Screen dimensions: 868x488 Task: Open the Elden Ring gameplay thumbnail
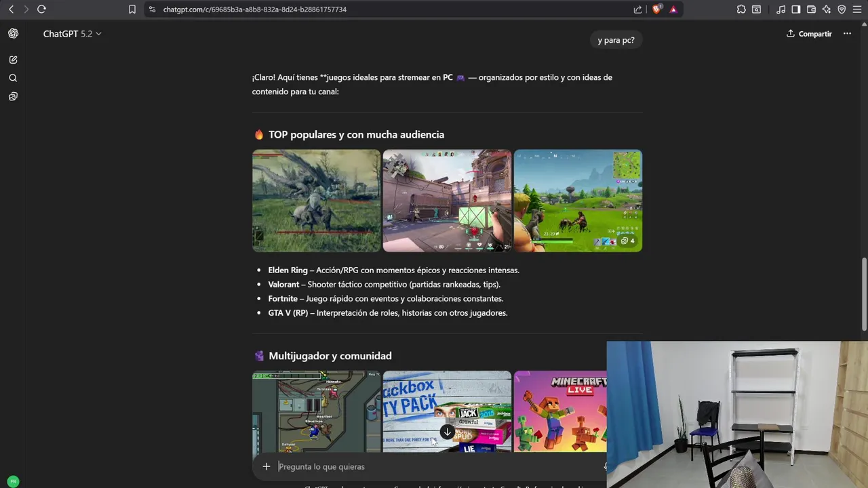tap(316, 201)
